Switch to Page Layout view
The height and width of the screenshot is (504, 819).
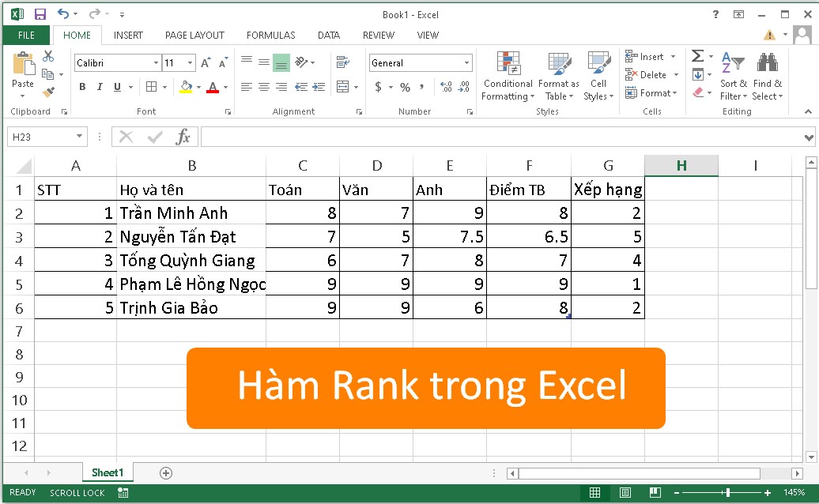coord(625,492)
